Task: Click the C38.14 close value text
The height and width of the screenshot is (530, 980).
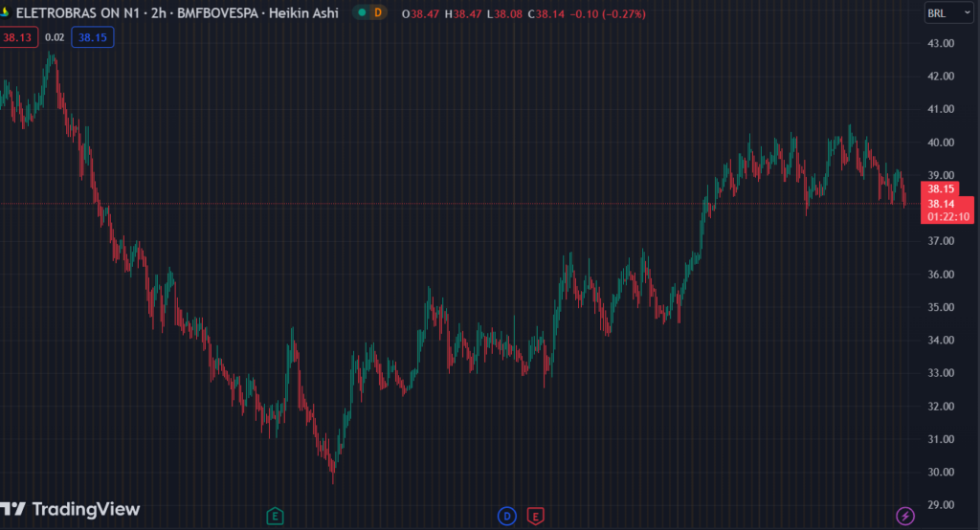Action: [546, 13]
